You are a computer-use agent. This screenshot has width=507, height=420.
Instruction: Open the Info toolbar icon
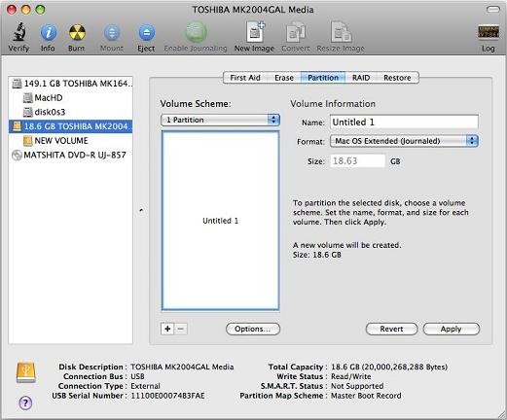tap(48, 32)
